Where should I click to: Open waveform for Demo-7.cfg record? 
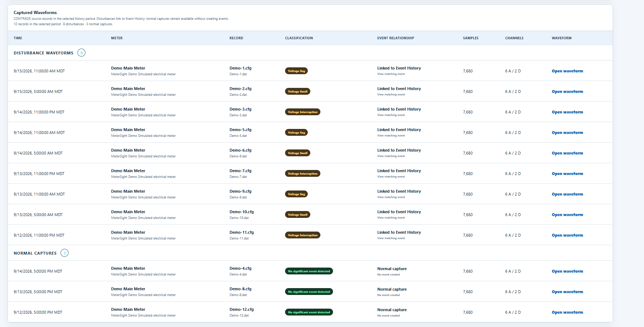click(x=567, y=174)
